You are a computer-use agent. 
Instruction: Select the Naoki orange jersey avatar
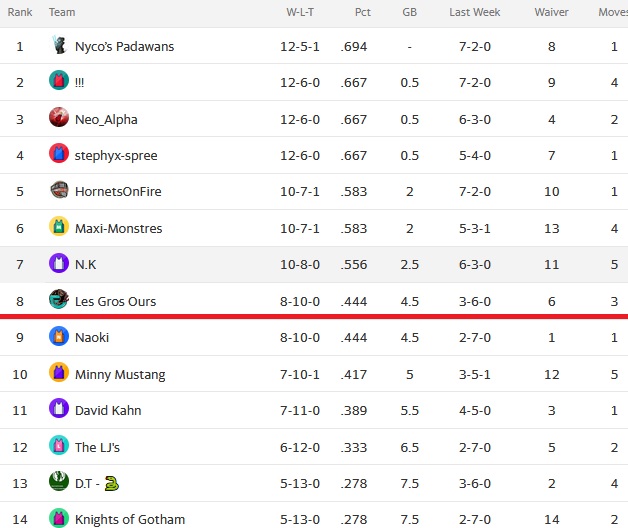(59, 336)
